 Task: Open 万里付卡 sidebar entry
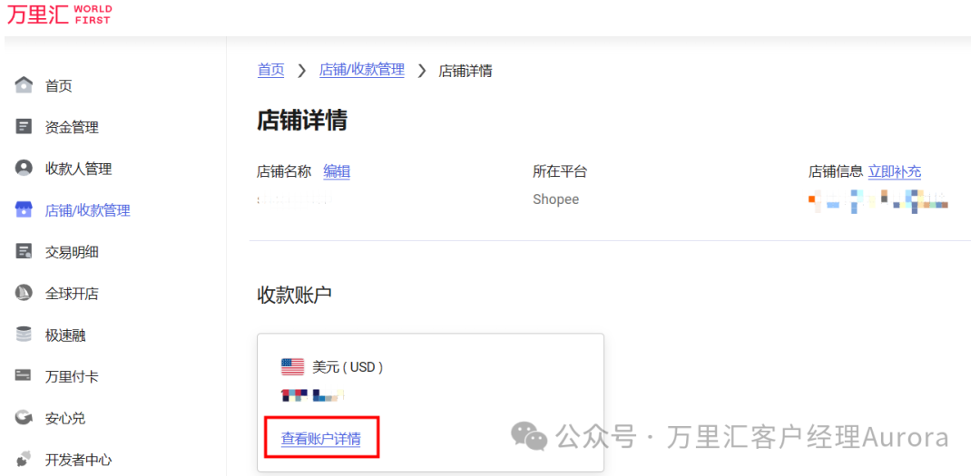[x=72, y=376]
